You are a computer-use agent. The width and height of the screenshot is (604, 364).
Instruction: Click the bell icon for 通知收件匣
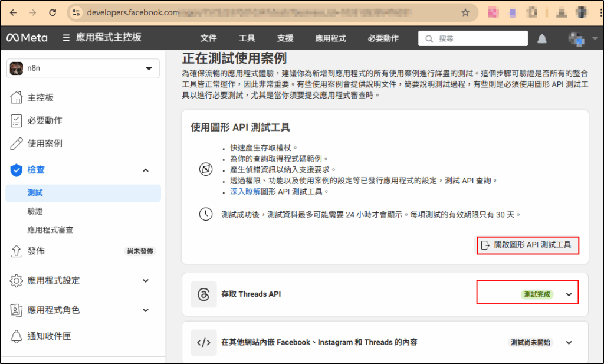pos(16,336)
